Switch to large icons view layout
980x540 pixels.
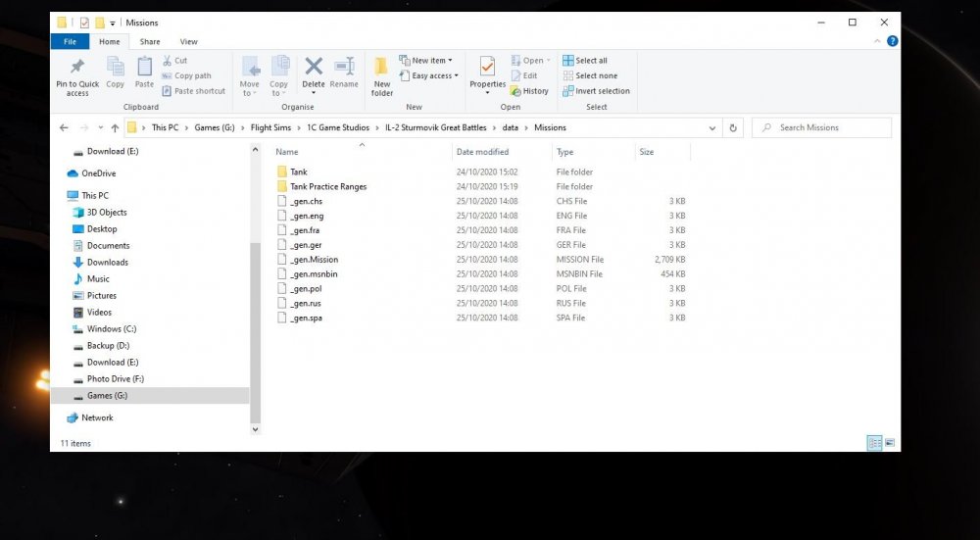pos(890,443)
